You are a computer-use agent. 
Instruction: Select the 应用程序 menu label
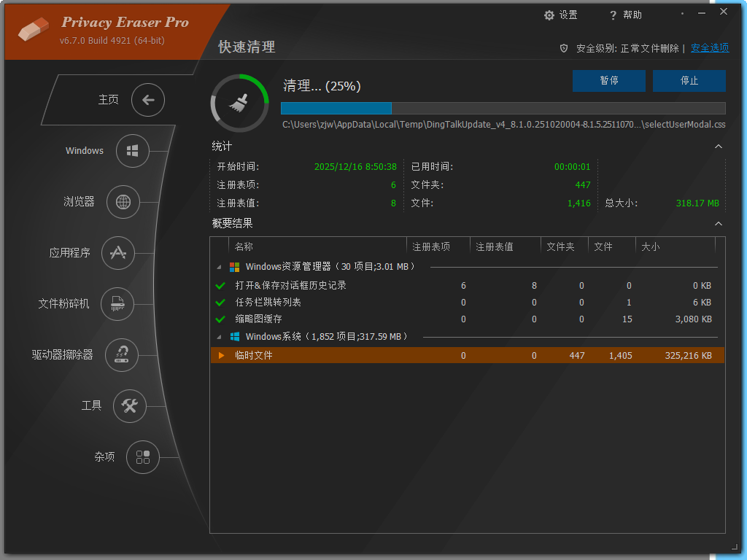pos(69,252)
